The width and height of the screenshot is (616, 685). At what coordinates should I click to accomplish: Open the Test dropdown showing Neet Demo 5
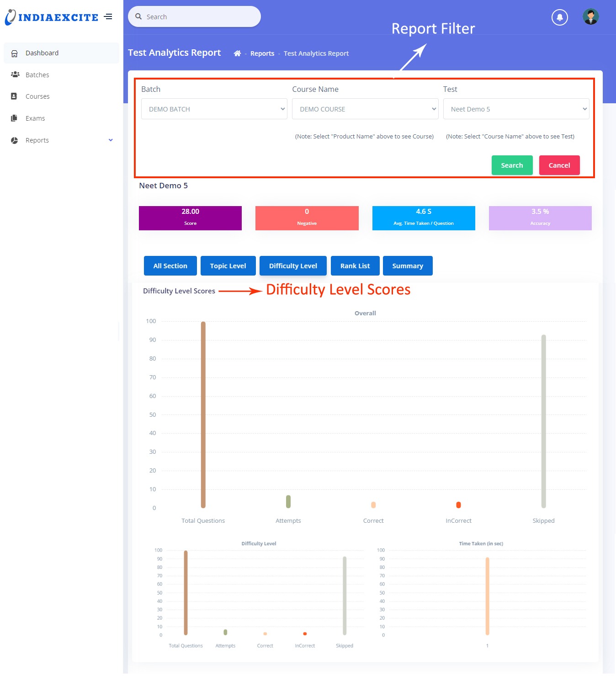pos(515,109)
